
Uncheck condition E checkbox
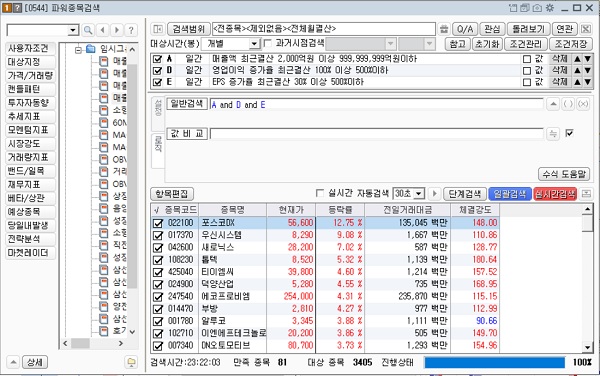157,82
